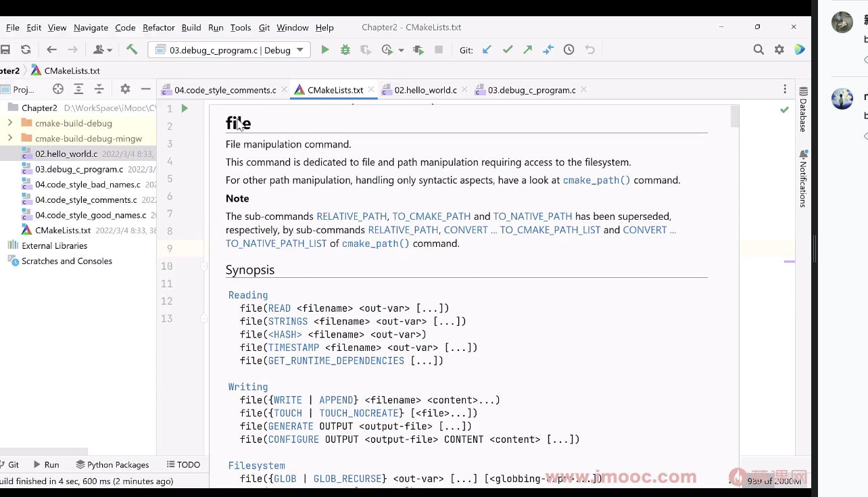Image resolution: width=868 pixels, height=497 pixels.
Task: Switch to the 02.hello_world.c editor tab
Action: pyautogui.click(x=425, y=90)
